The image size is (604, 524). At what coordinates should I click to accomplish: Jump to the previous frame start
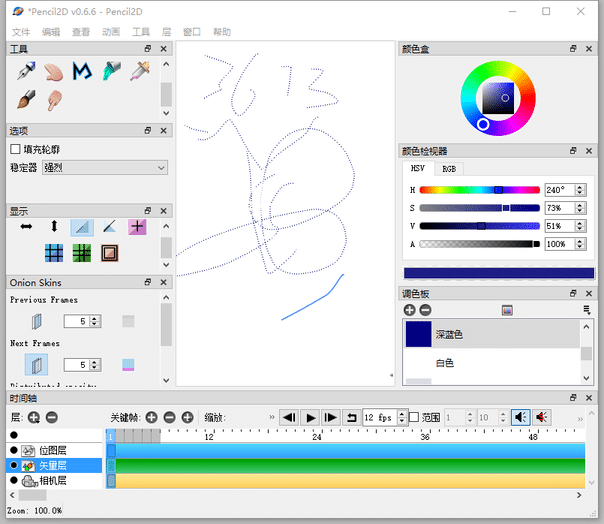coord(290,418)
